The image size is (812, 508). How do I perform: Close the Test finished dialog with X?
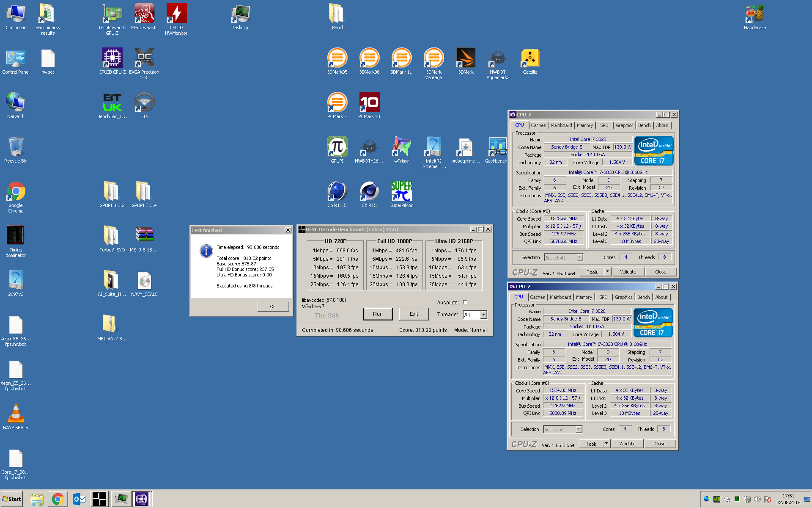point(288,230)
